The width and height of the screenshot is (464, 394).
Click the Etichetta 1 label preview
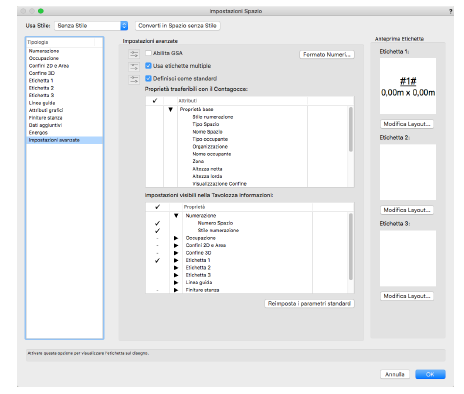click(x=408, y=86)
